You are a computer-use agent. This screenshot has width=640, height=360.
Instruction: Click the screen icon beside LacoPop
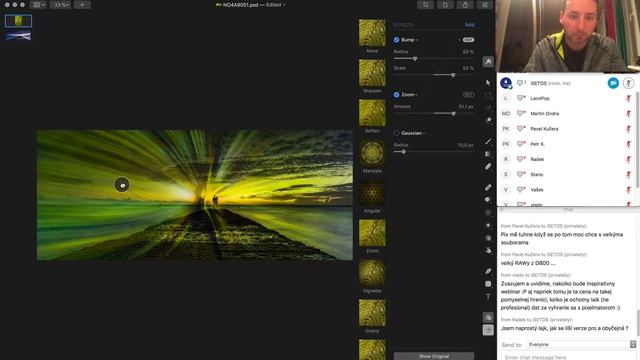coord(521,98)
